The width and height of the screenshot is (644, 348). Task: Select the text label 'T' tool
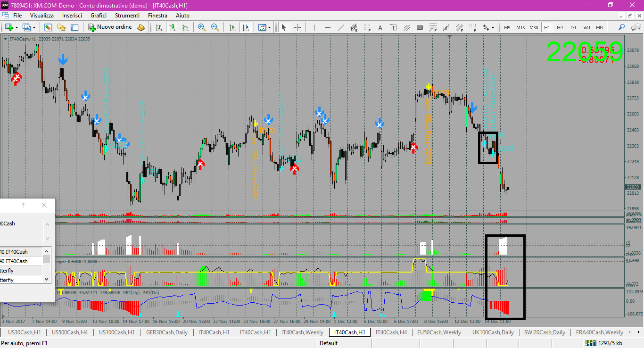[x=393, y=27]
